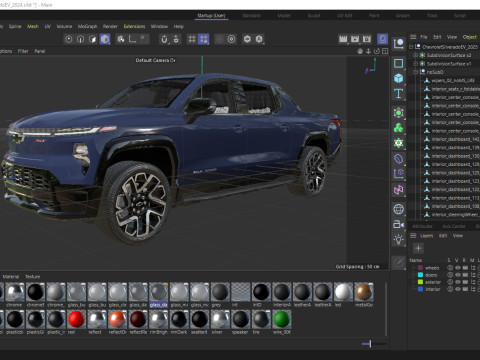Open the Mesh menu
Image resolution: width=480 pixels, height=360 pixels.
pos(33,26)
